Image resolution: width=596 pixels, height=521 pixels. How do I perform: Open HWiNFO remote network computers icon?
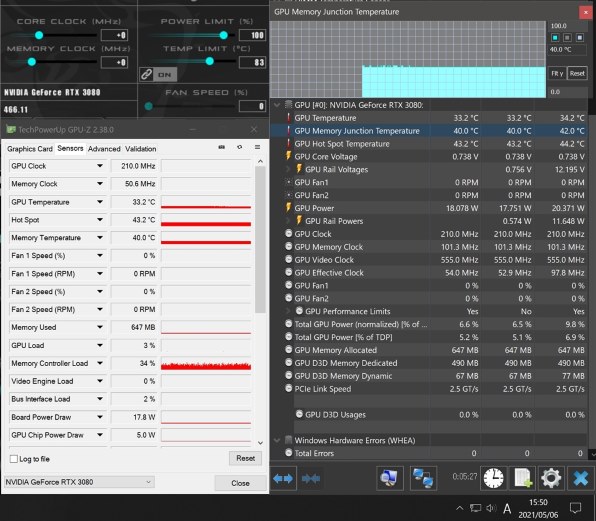(x=423, y=478)
